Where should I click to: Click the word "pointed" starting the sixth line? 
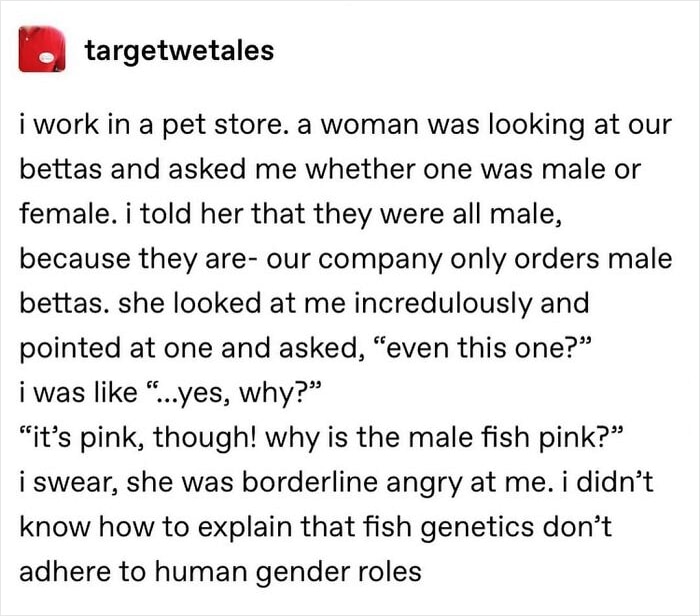(70, 349)
